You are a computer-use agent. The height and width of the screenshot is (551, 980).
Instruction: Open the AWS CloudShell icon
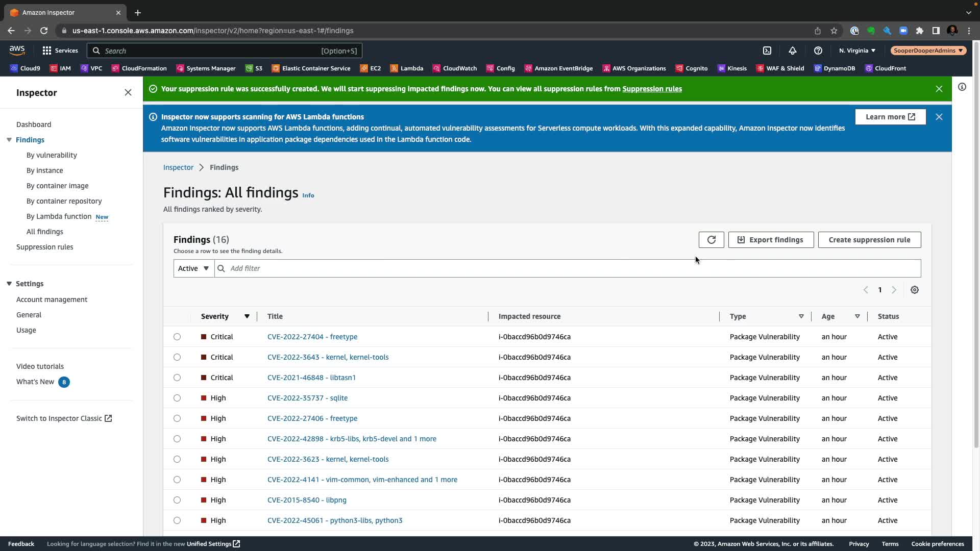[x=767, y=51]
